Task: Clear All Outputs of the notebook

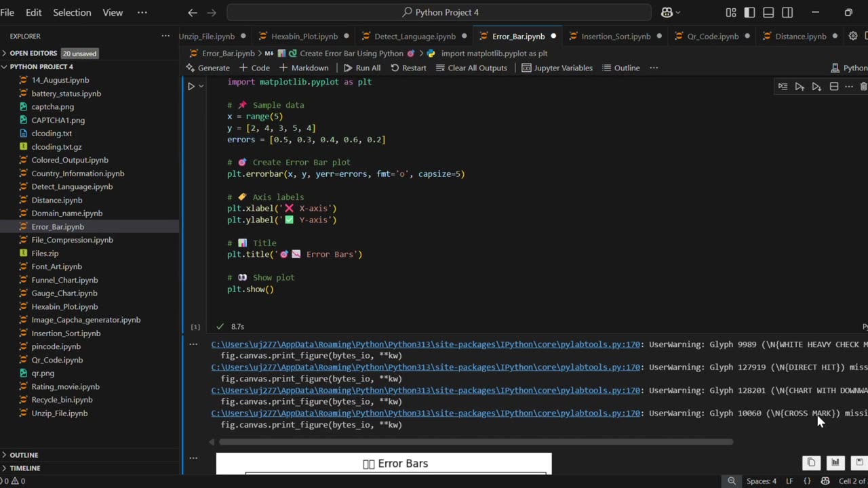Action: (471, 68)
